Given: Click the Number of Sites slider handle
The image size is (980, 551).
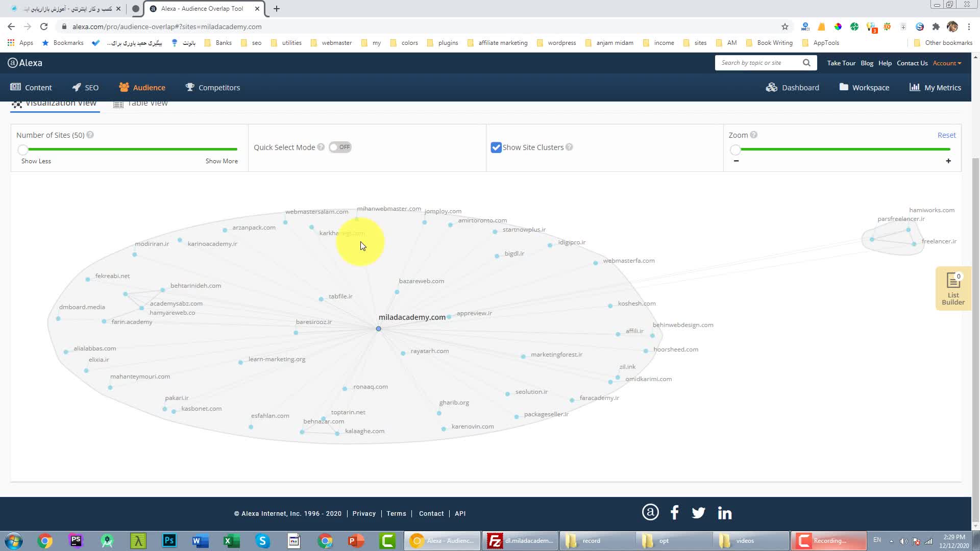Looking at the screenshot, I should pos(22,149).
